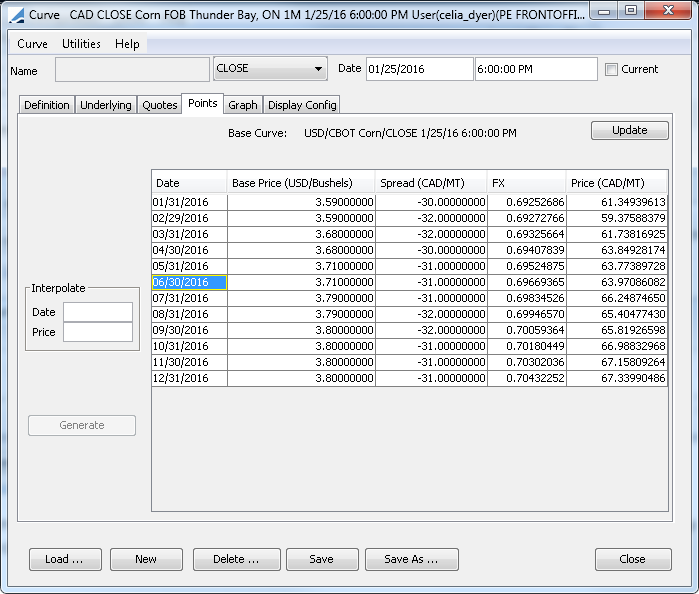Click FX cell 0.69946570

pyautogui.click(x=526, y=314)
